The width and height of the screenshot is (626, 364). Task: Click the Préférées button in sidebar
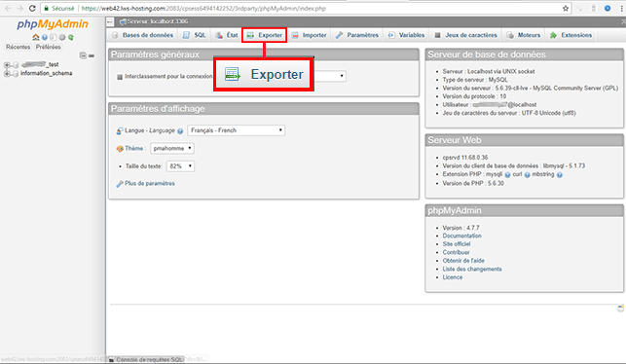49,47
